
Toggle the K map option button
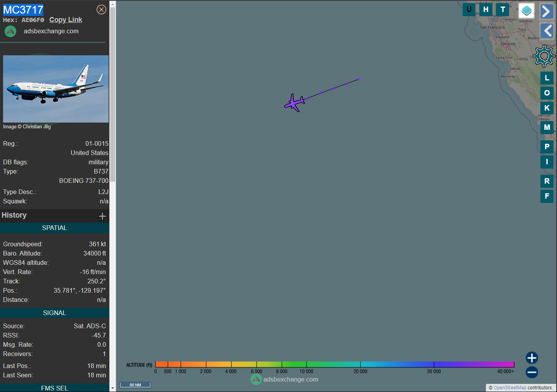[x=547, y=108]
